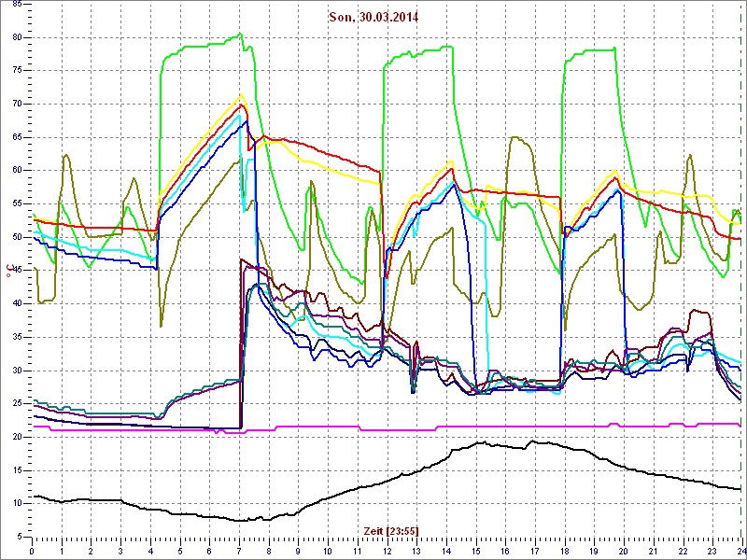Click hour label 17 on the time axis
This screenshot has width=747, height=560.
pos(534,552)
